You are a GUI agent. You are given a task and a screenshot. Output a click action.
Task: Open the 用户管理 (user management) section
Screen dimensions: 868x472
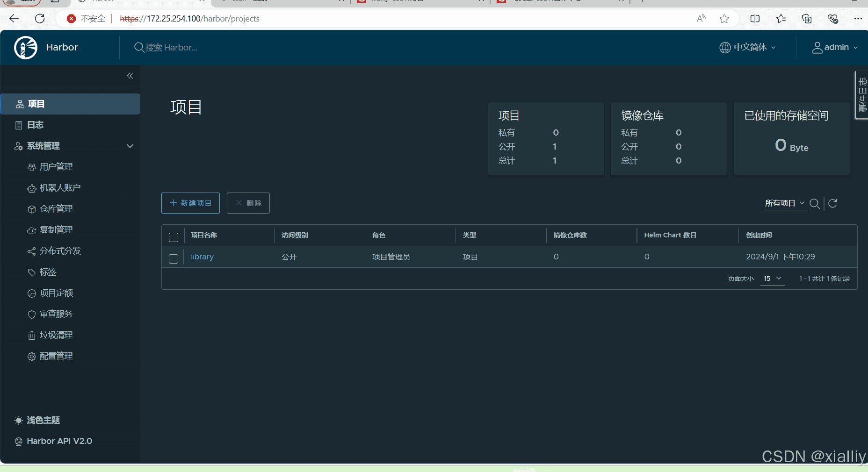tap(56, 166)
